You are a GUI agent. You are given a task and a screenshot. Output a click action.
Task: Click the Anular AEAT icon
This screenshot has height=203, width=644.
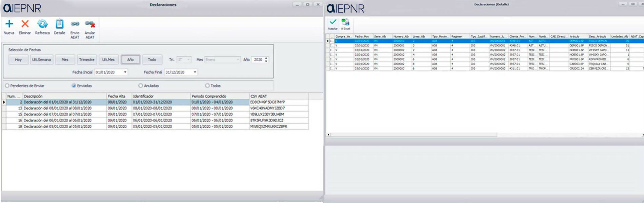[x=90, y=24]
